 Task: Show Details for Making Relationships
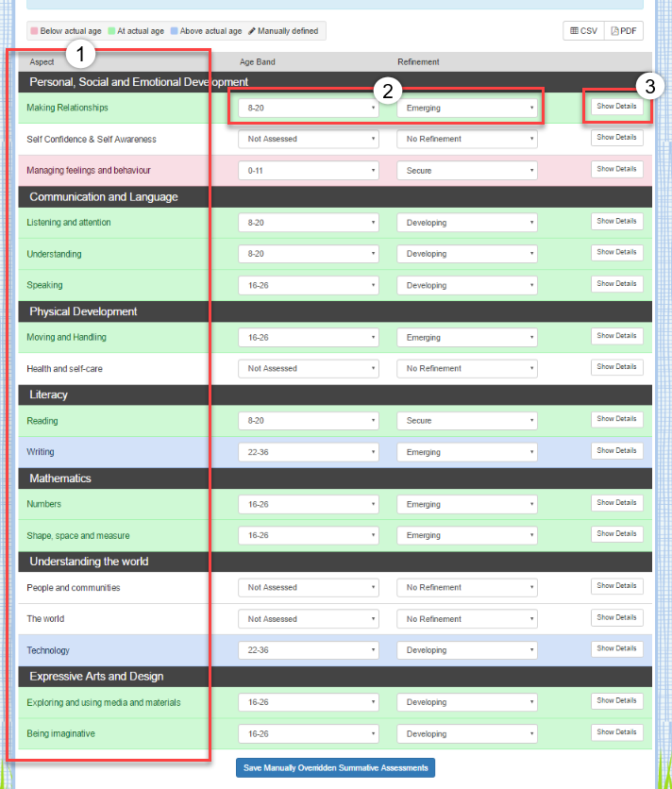616,106
